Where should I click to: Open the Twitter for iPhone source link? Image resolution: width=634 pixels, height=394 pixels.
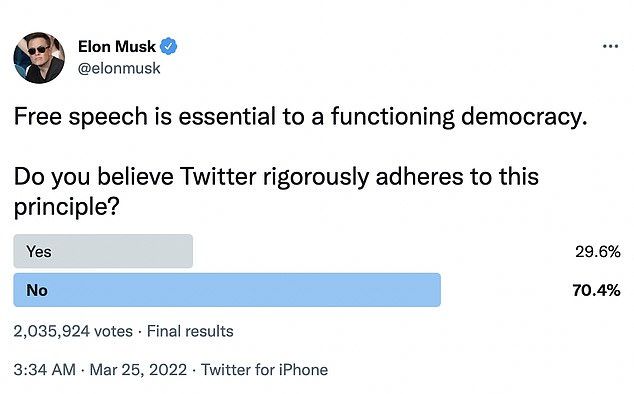(264, 370)
